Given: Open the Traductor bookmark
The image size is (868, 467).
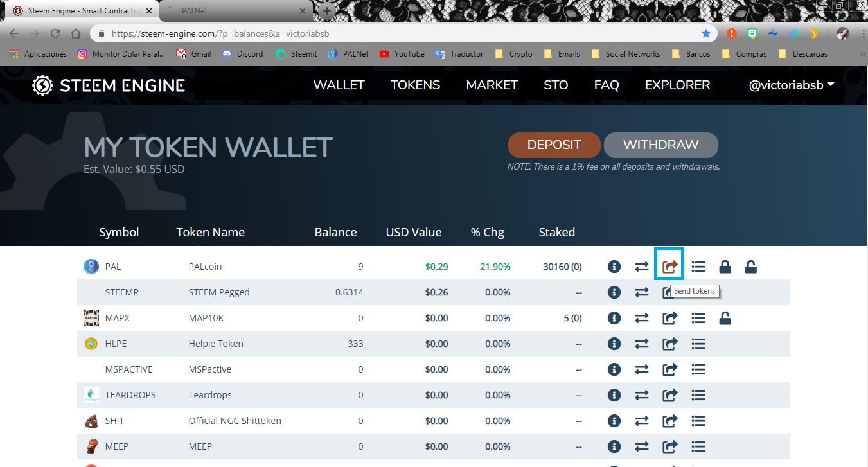Looking at the screenshot, I should coord(459,54).
